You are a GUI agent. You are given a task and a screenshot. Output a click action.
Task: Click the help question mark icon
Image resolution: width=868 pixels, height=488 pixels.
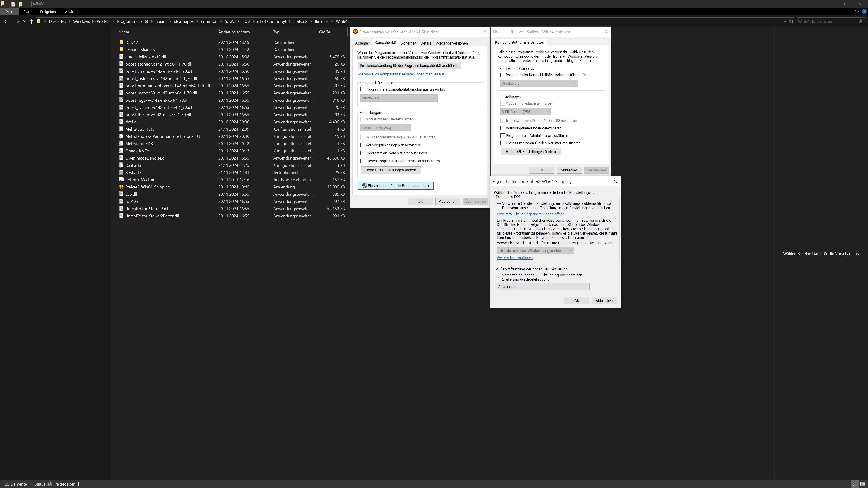[864, 12]
